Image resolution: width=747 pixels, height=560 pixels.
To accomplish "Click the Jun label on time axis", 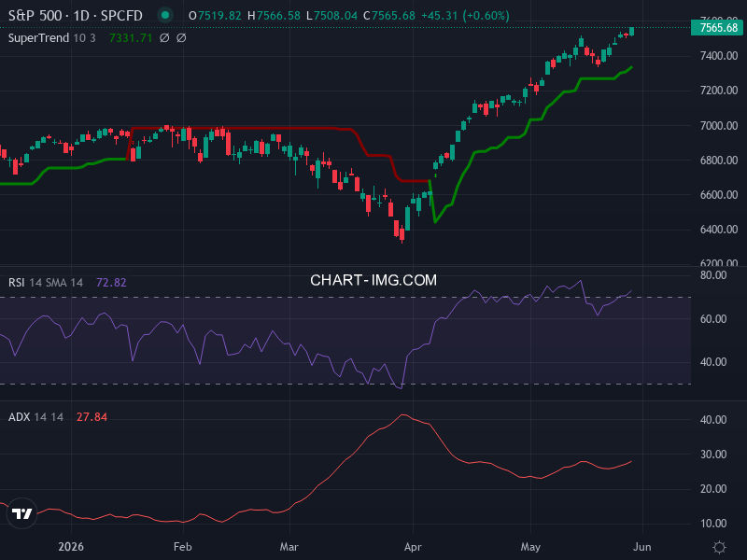I will coord(642,547).
